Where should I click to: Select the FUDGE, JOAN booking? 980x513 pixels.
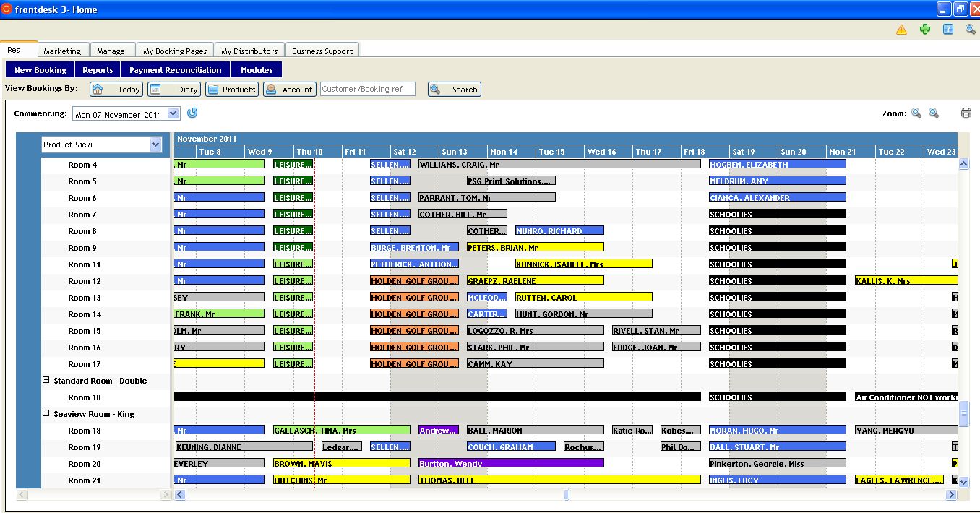point(656,347)
